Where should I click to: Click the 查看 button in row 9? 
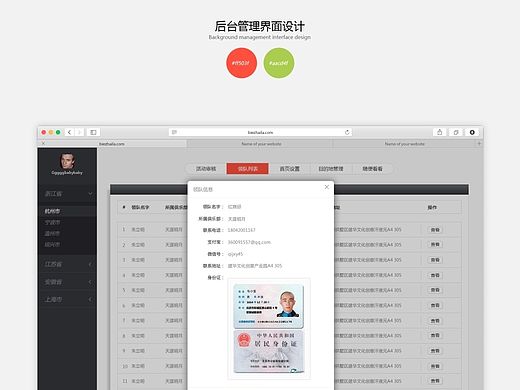click(435, 351)
